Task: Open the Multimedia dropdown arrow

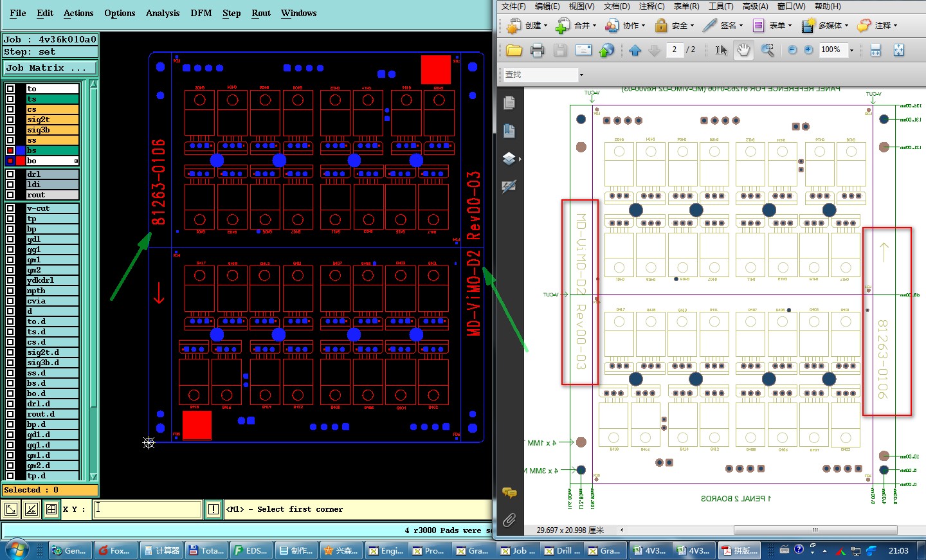Action: (x=846, y=26)
